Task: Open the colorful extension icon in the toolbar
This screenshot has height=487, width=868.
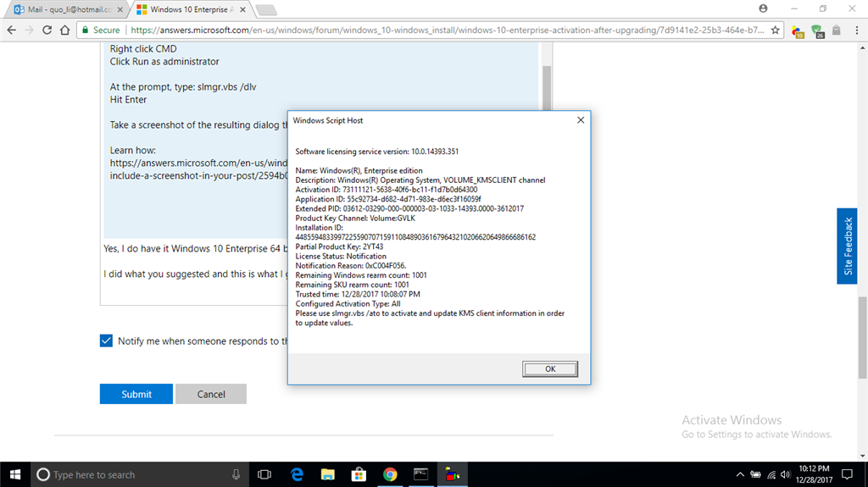Action: coord(798,31)
